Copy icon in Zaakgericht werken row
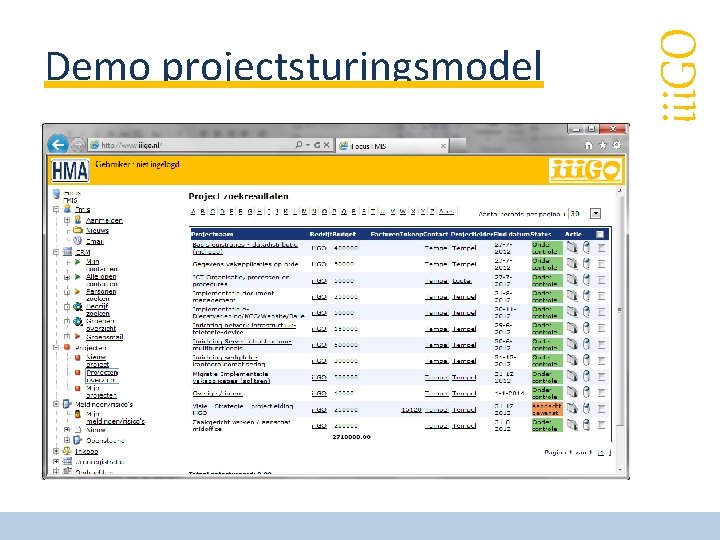Screen dimensions: 720x540 [x=572, y=425]
